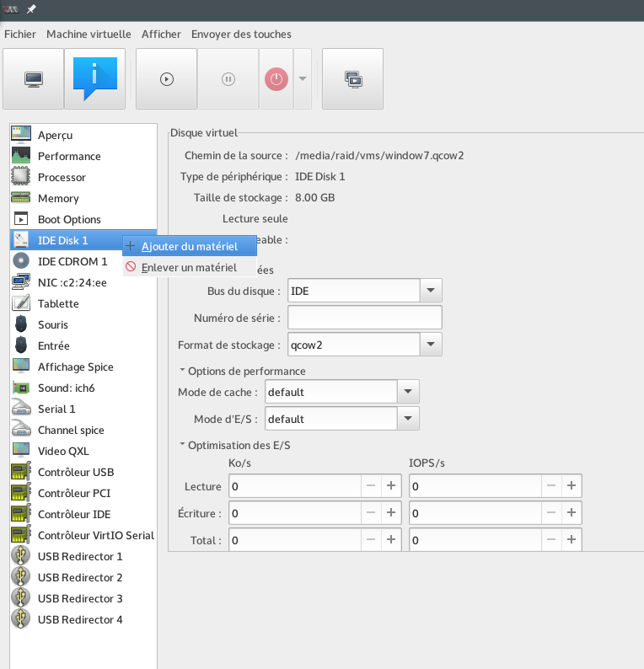Show the graphical console view
The image size is (644, 669).
pyautogui.click(x=33, y=79)
